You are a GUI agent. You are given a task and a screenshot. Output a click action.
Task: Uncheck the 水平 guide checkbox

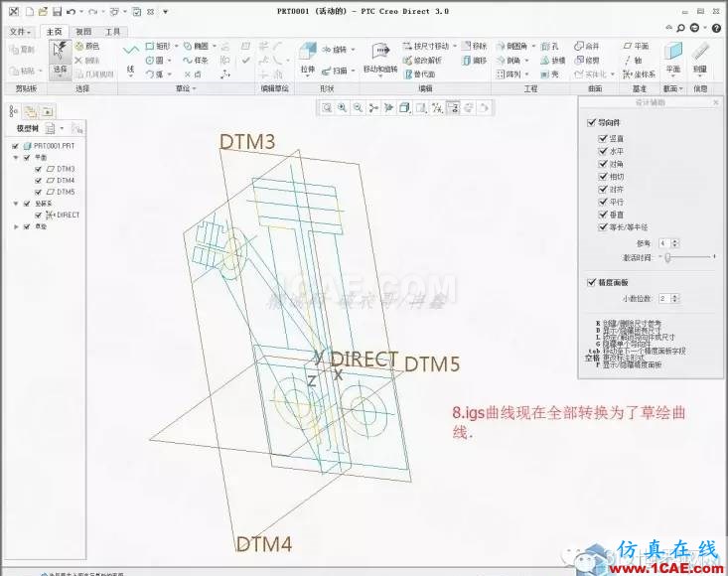pyautogui.click(x=603, y=151)
